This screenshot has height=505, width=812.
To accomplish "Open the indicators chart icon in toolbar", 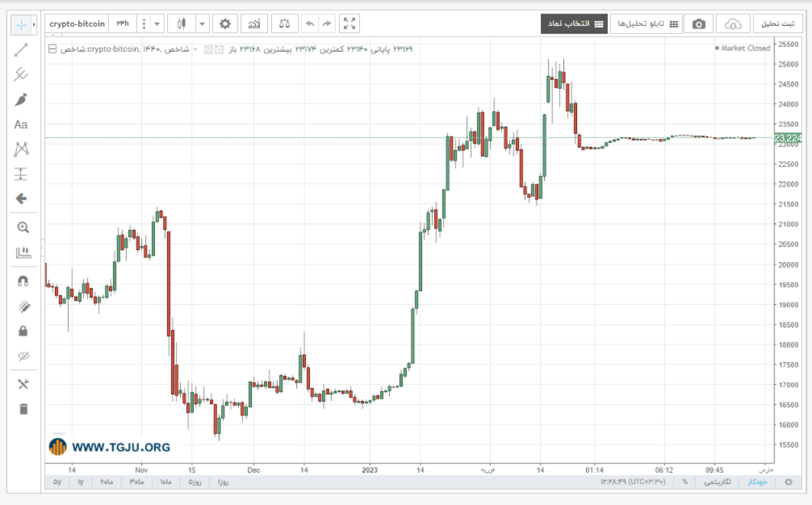I will pyautogui.click(x=254, y=24).
